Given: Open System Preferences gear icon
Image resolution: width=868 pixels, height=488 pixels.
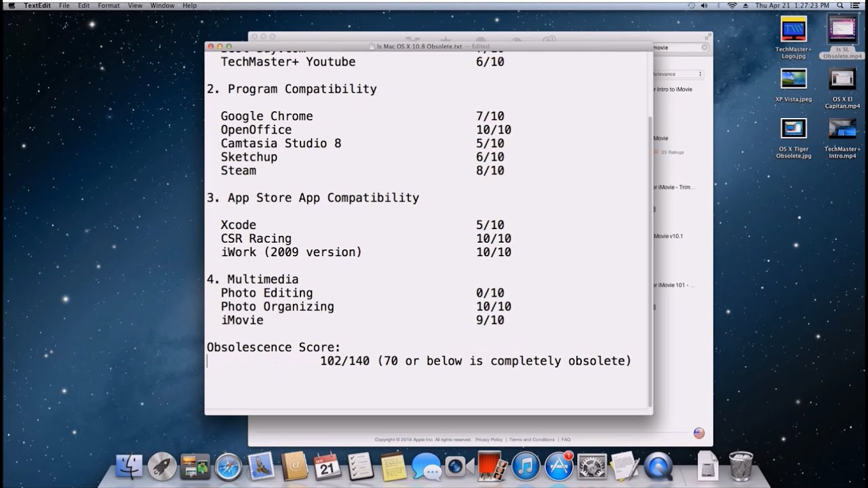Looking at the screenshot, I should [x=592, y=466].
